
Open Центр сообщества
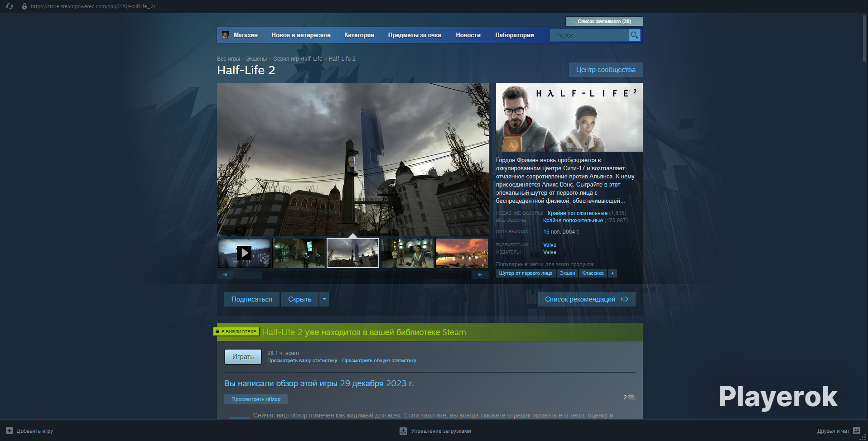[x=606, y=70]
